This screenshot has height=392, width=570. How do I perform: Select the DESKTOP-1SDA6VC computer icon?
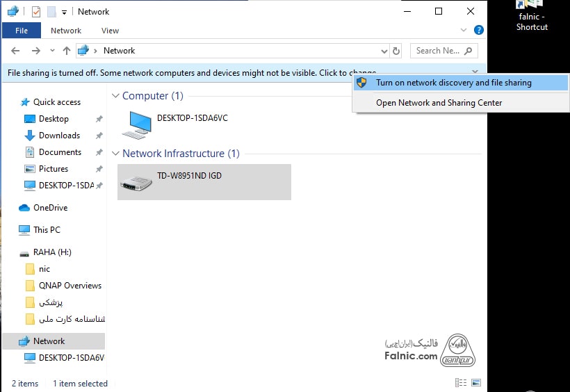(x=136, y=124)
